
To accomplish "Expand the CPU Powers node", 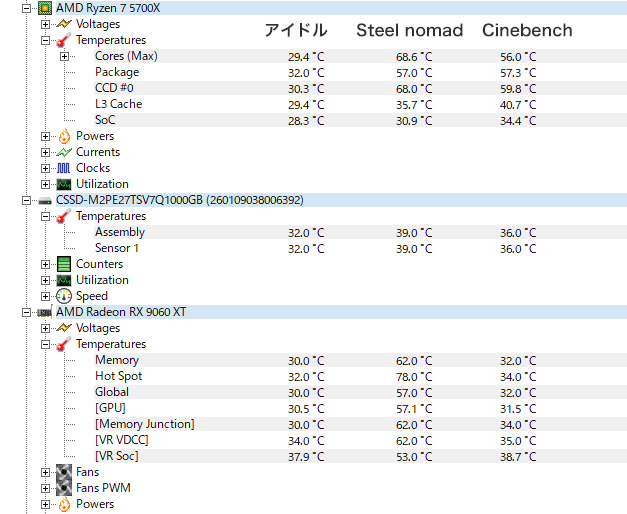I will 45,136.
